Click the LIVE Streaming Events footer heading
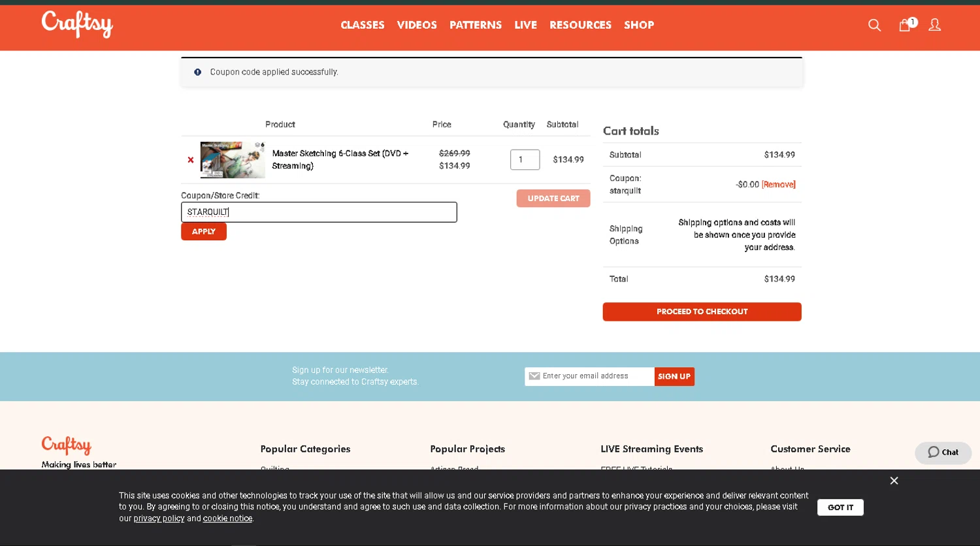This screenshot has height=546, width=980. (x=651, y=449)
